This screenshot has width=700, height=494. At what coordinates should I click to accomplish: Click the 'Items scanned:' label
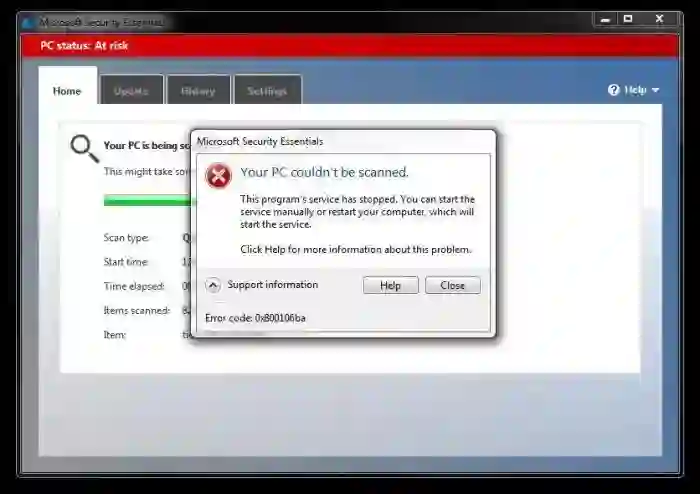tap(137, 311)
